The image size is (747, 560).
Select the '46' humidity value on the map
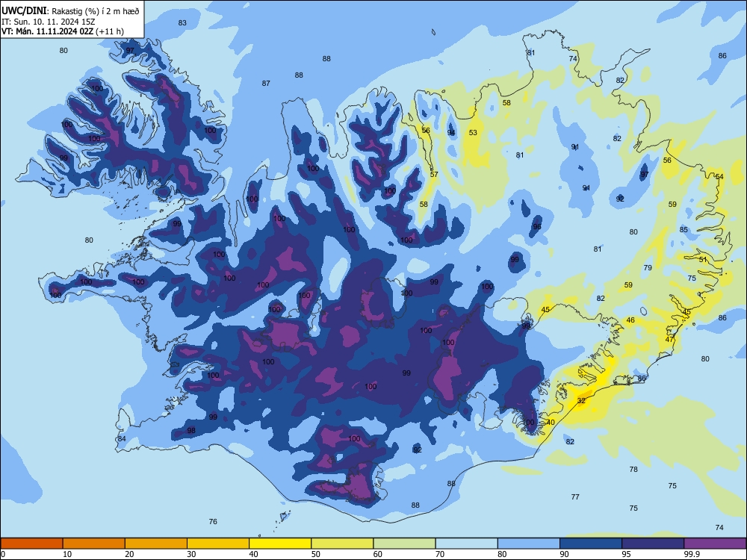(630, 320)
